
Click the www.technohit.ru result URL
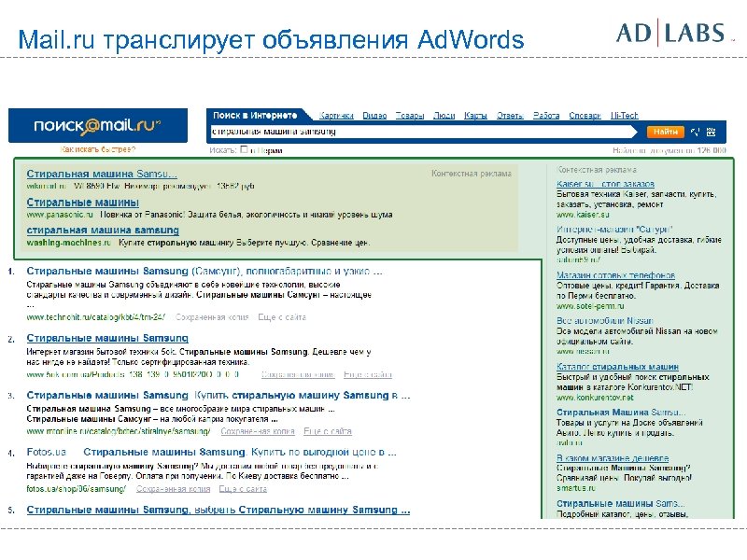tap(96, 317)
